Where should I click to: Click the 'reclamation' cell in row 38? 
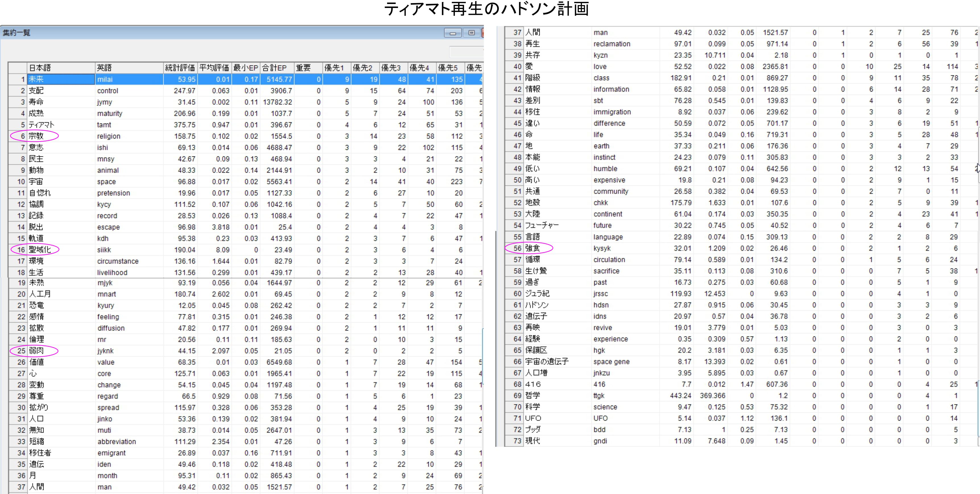(612, 44)
